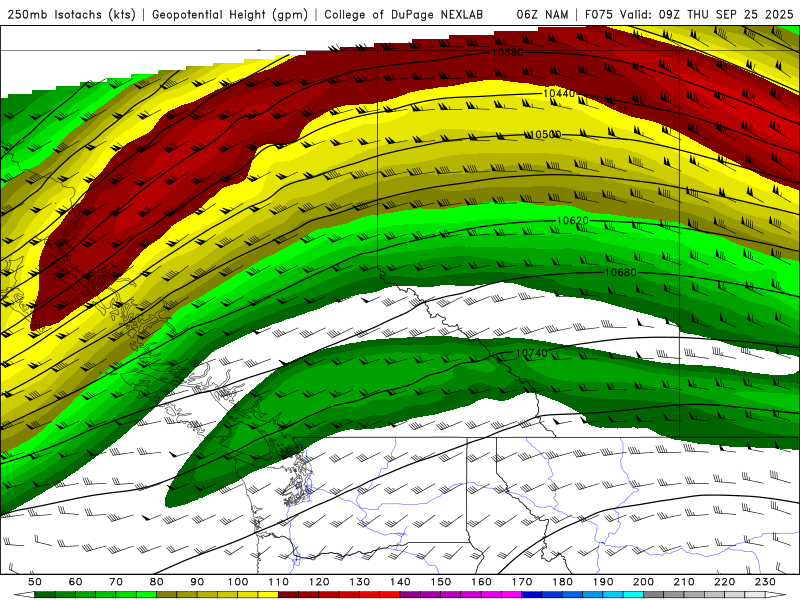Click the 210 knot legend label

pos(684,582)
